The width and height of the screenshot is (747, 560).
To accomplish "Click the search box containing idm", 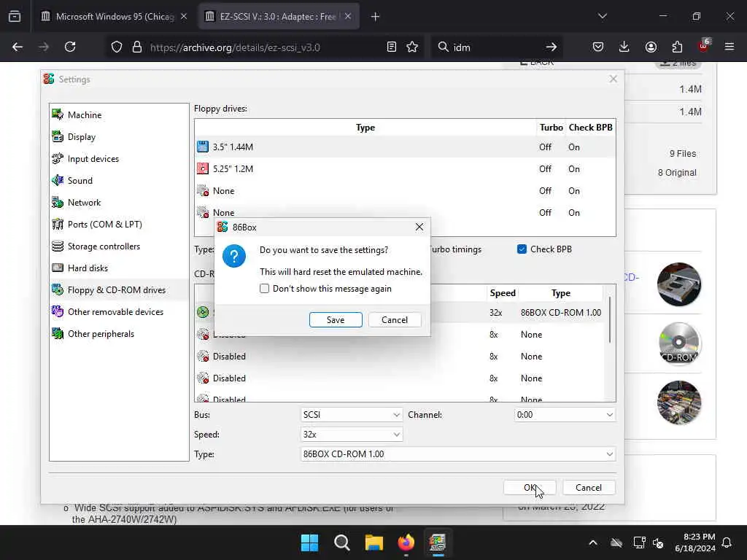I will point(495,47).
